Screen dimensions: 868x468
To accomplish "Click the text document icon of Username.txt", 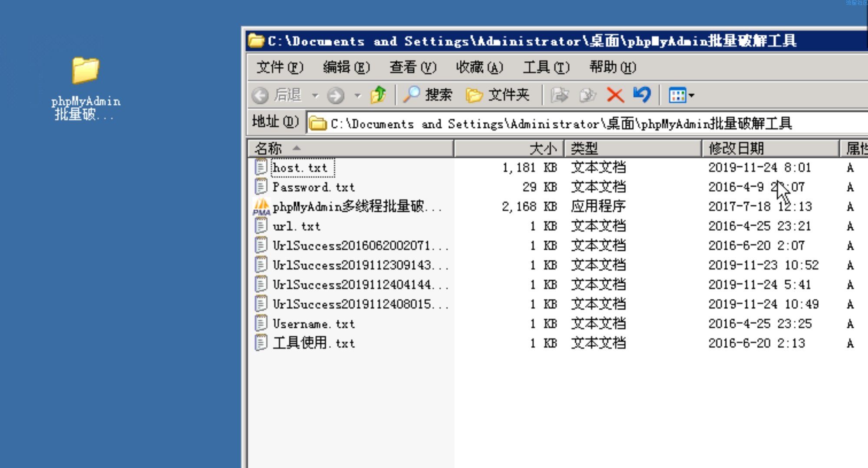I will coord(261,324).
